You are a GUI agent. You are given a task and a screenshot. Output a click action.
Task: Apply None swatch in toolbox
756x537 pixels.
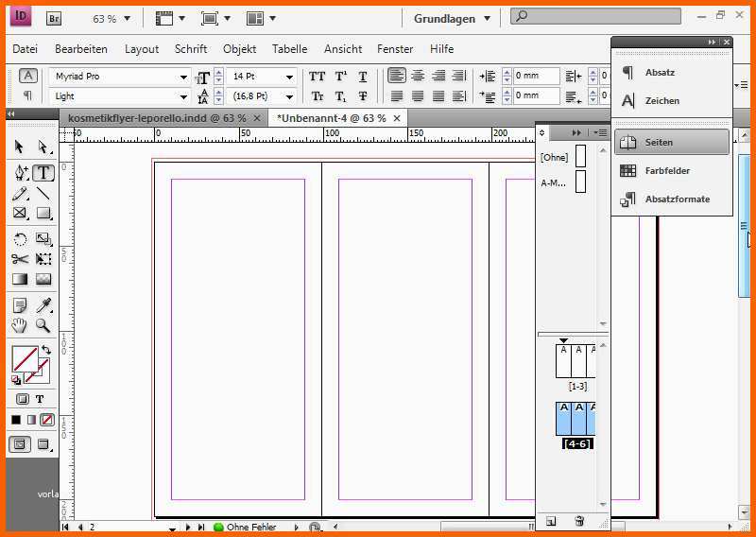coord(47,420)
